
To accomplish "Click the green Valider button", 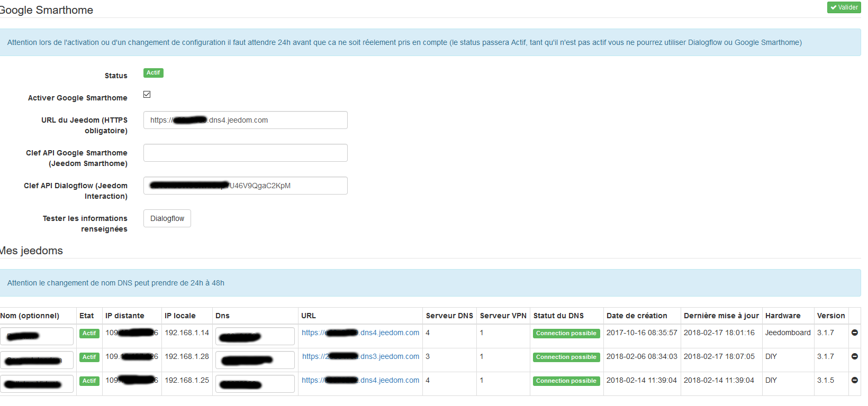I will coord(844,7).
